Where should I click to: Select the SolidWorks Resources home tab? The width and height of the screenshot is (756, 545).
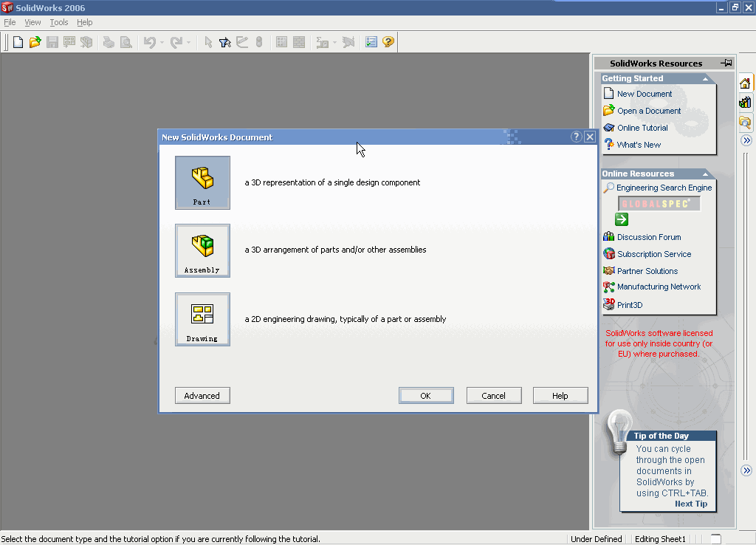745,84
